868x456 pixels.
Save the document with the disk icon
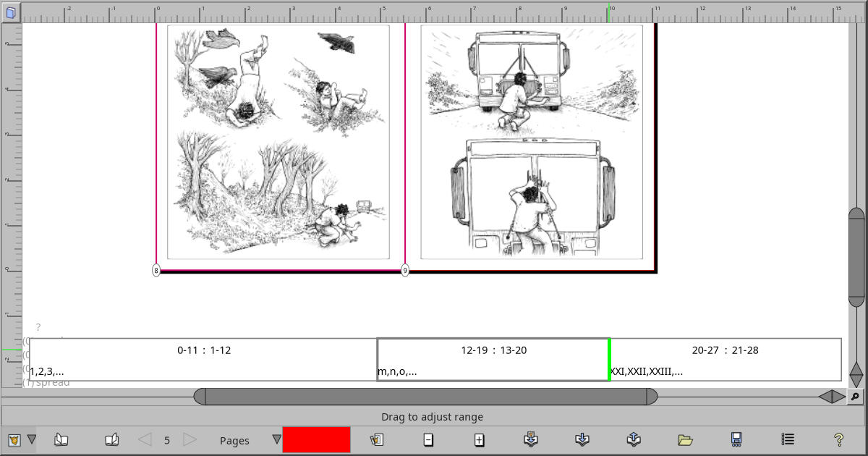(x=736, y=439)
